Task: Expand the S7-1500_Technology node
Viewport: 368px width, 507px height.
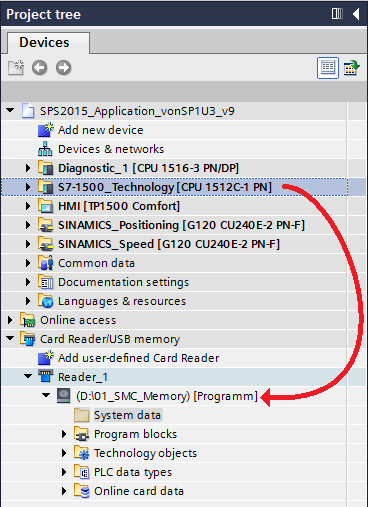Action: (28, 187)
